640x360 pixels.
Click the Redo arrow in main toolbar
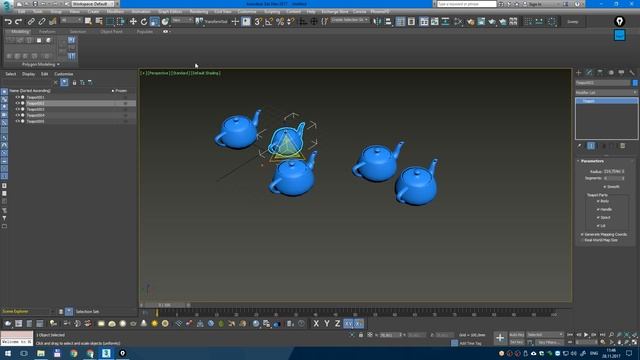[x=18, y=22]
